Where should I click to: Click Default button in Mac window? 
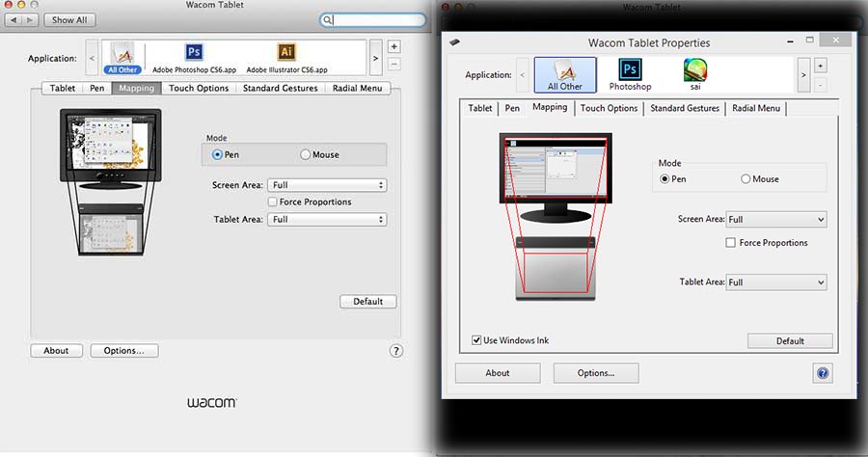pyautogui.click(x=368, y=302)
